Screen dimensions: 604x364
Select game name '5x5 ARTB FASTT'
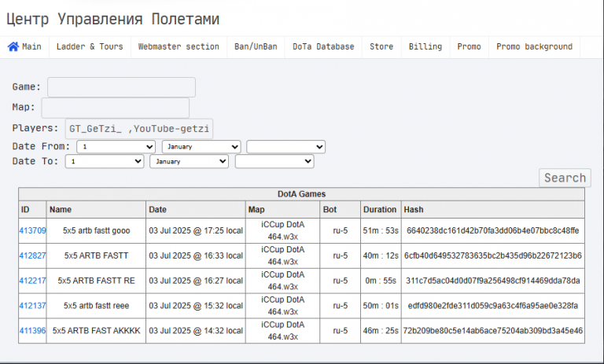96,256
